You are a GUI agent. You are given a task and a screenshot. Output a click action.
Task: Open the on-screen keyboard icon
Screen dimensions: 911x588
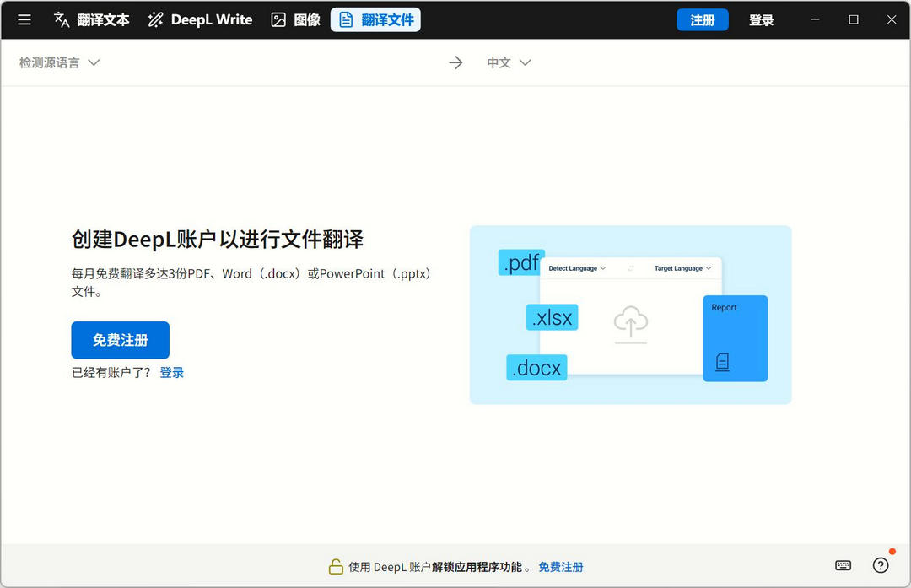point(843,565)
